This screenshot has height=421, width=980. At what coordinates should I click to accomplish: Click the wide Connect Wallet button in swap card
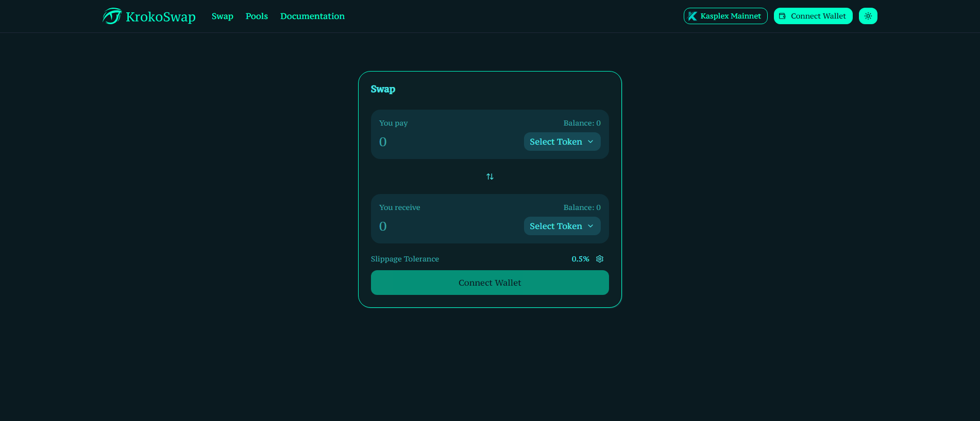click(x=490, y=283)
